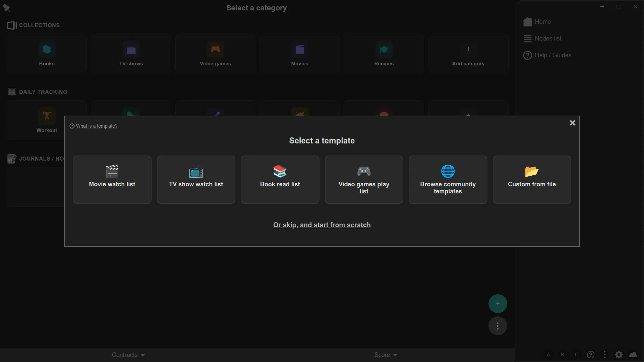Viewport: 644px width, 362px height.
Task: Click the movie clapperboard icon
Action: pos(112,171)
